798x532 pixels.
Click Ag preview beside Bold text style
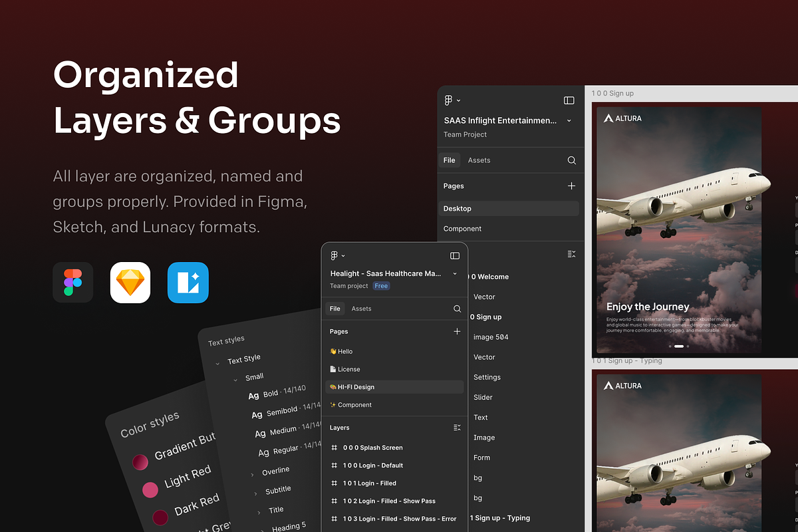click(253, 396)
